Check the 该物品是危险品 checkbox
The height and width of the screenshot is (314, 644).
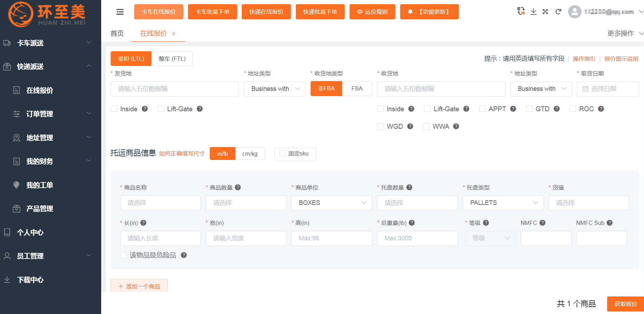[123, 255]
